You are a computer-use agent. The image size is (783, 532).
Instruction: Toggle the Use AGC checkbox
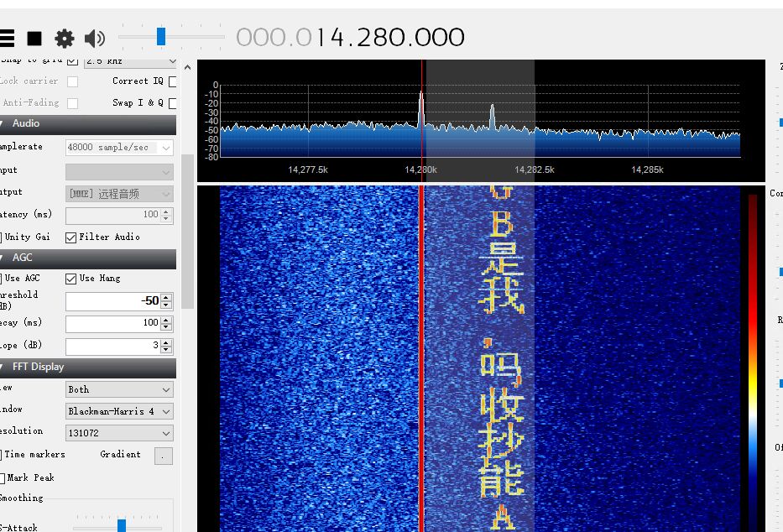[1, 279]
